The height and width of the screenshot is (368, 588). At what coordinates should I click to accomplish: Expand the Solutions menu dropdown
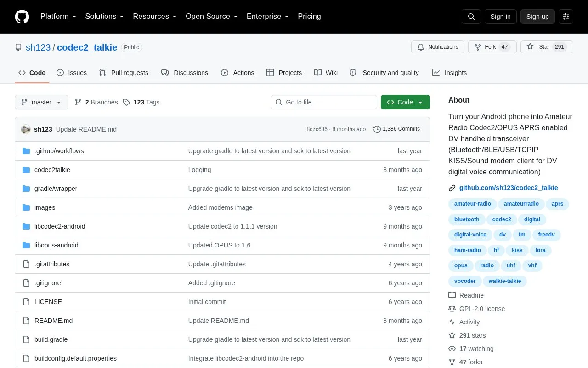pos(104,17)
